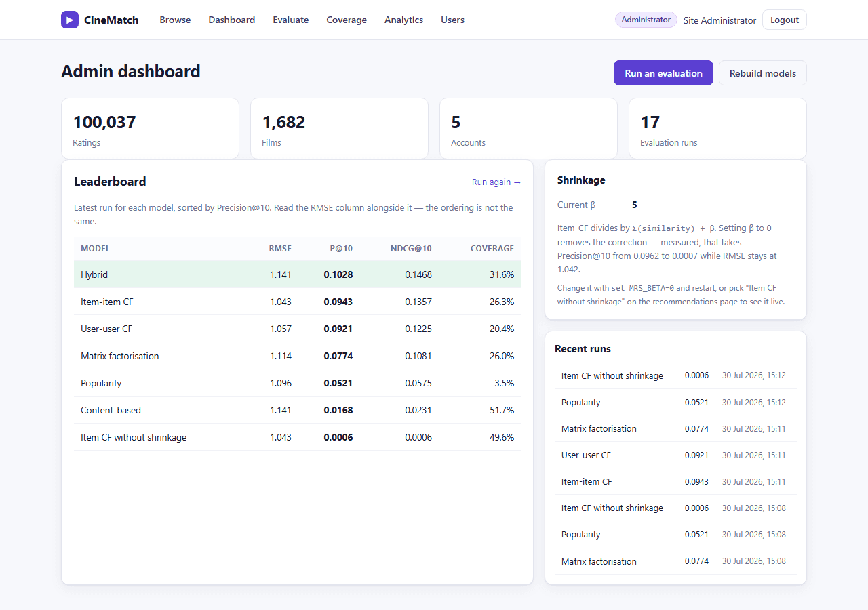The width and height of the screenshot is (868, 610).
Task: Click the Shrinkage panel heading
Action: point(581,180)
